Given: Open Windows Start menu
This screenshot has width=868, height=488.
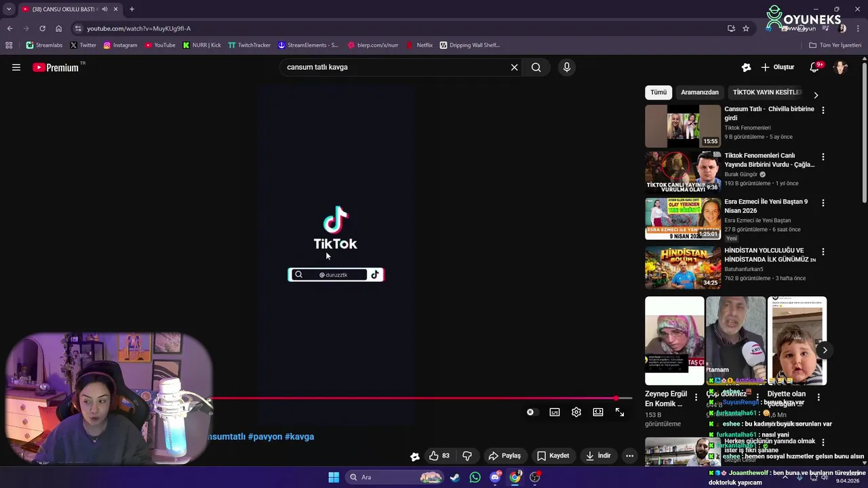Looking at the screenshot, I should [x=334, y=477].
